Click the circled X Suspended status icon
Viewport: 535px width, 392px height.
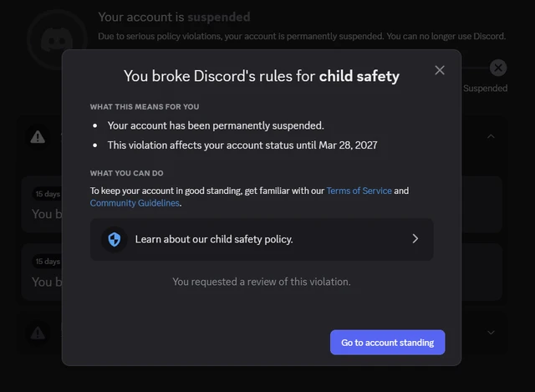[x=498, y=68]
